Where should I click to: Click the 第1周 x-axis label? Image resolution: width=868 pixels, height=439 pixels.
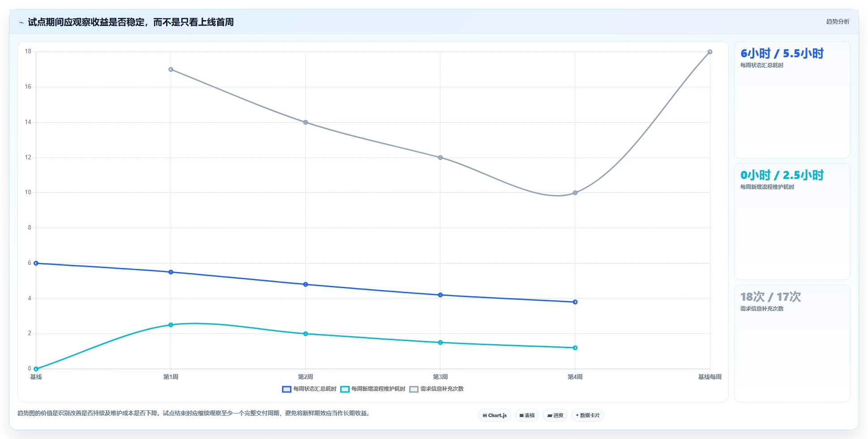coord(171,377)
